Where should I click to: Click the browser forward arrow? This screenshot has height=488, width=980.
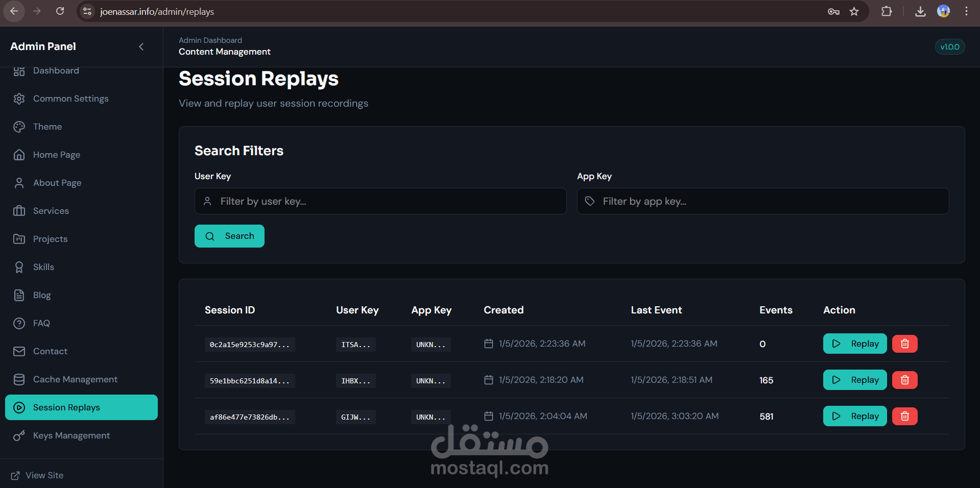pos(37,11)
